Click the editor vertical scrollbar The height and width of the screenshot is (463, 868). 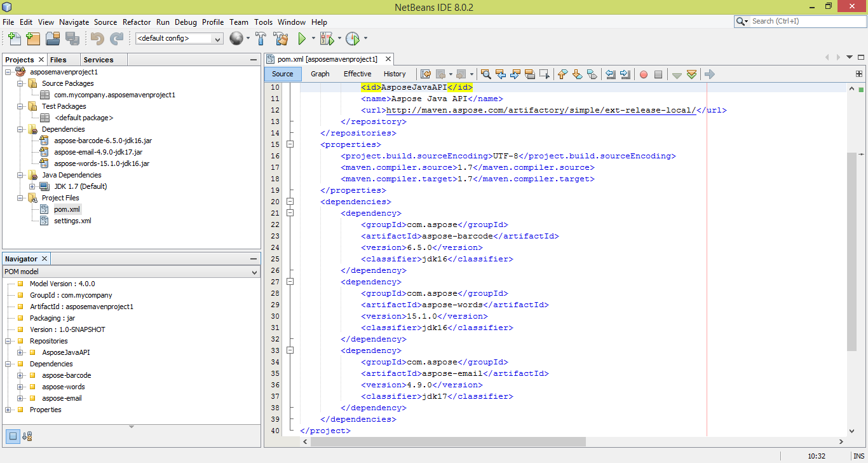click(x=852, y=251)
